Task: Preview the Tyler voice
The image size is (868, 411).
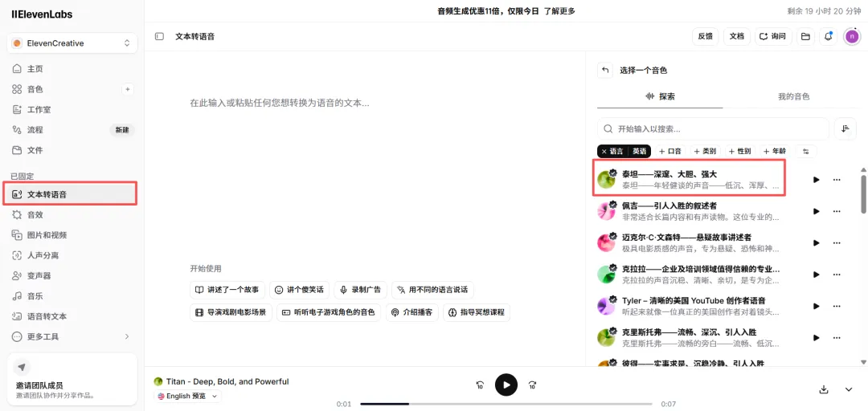Action: point(816,306)
